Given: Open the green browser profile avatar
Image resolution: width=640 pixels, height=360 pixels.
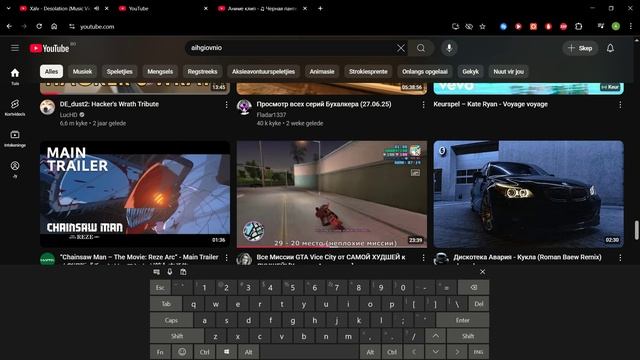Looking at the screenshot, I should tap(616, 27).
